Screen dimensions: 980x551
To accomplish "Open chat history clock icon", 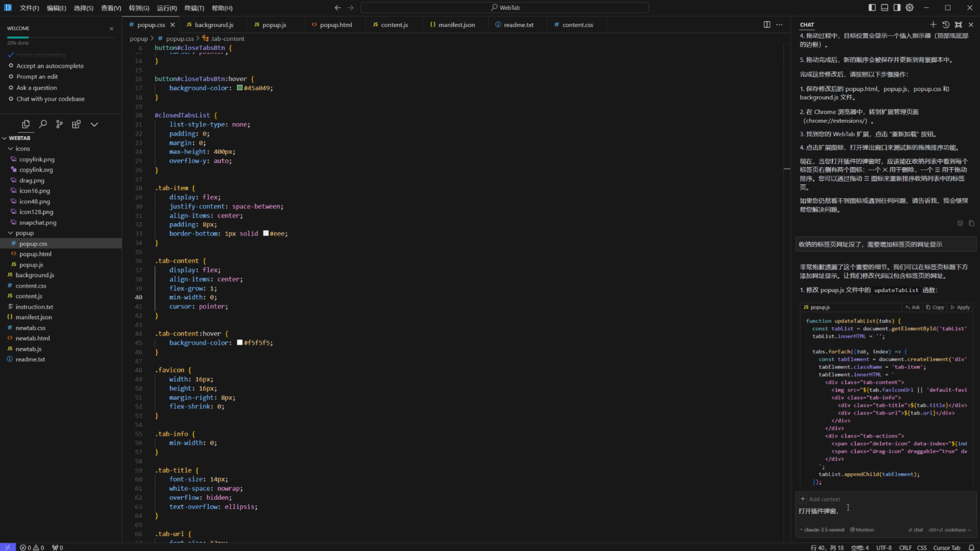I will click(x=946, y=24).
